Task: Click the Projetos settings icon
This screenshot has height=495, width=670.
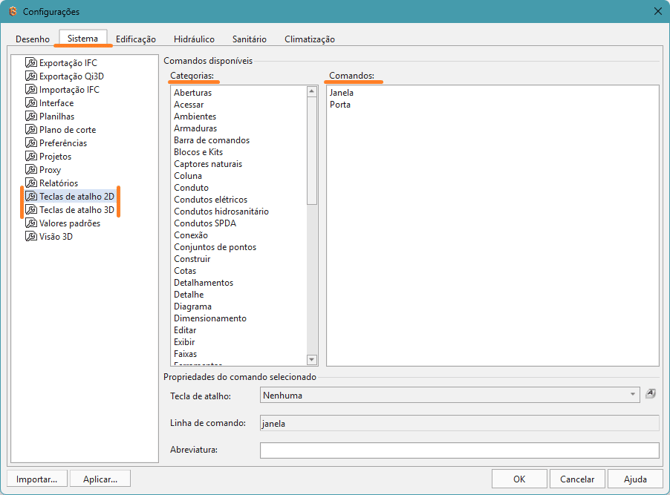Action: (x=31, y=156)
